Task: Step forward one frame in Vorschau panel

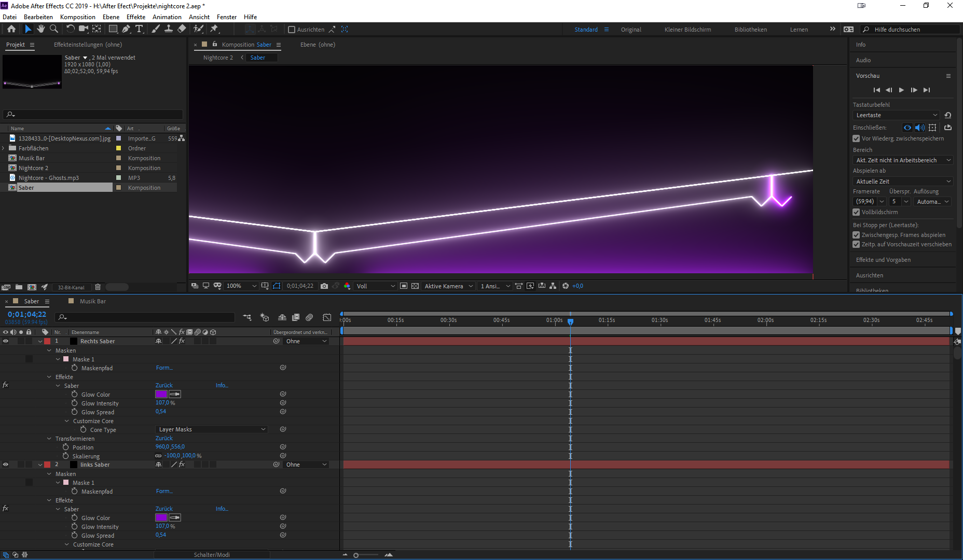Action: [914, 90]
